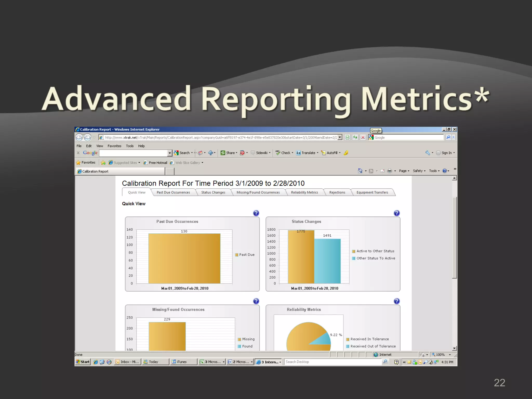This screenshot has width=532, height=399.
Task: Open the address bar URL dropdown
Action: point(340,137)
